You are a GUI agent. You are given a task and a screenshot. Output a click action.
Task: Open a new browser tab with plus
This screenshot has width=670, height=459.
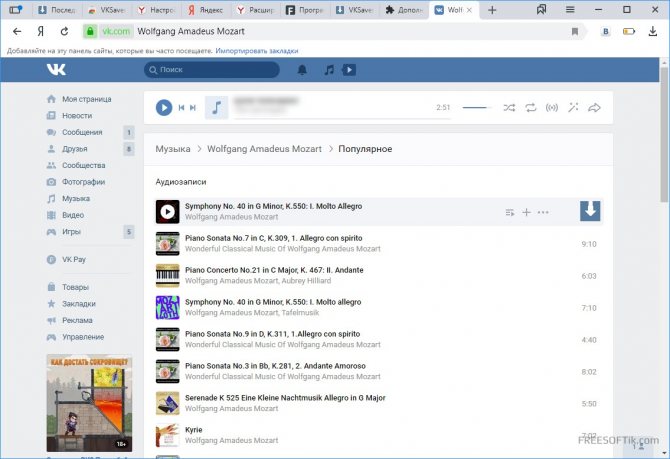point(492,10)
